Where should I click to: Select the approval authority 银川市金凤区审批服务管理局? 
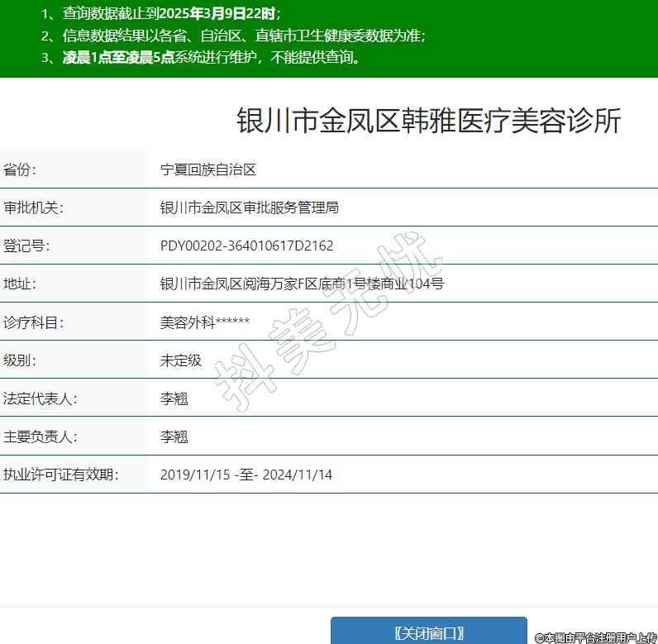point(249,208)
